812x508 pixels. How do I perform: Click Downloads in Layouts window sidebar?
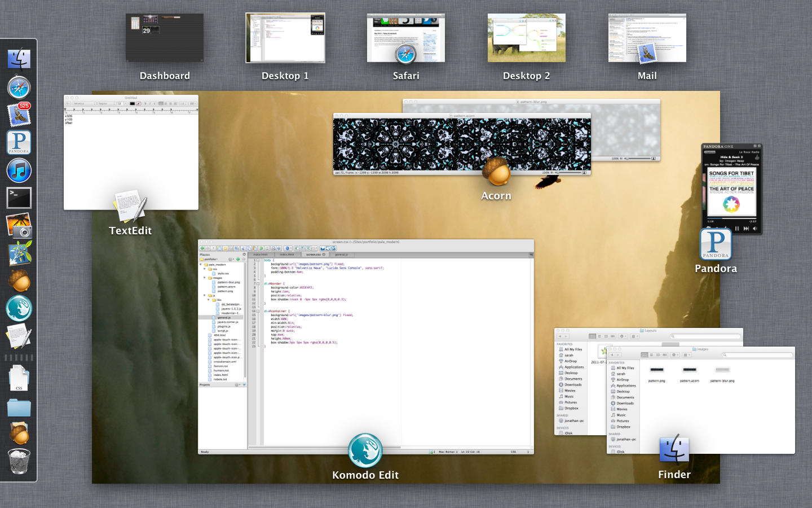click(571, 385)
